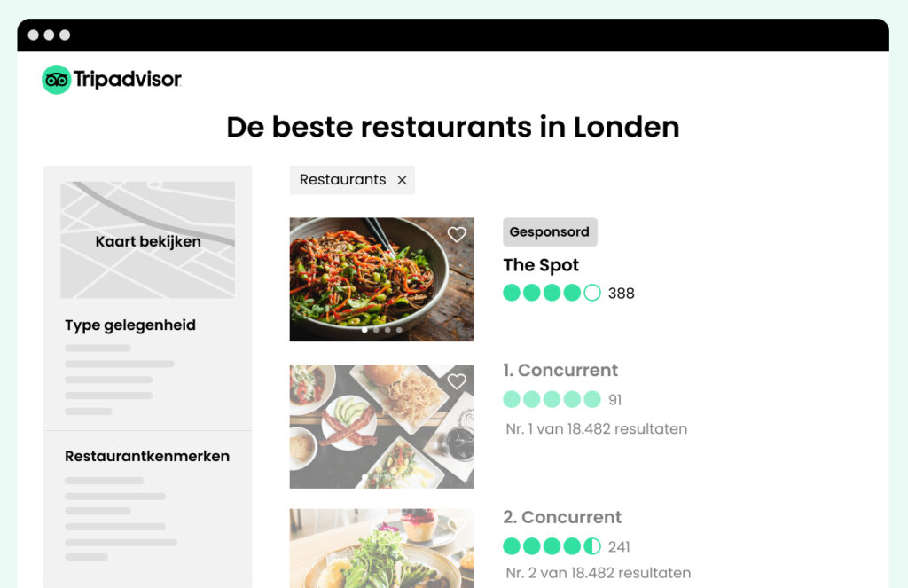The height and width of the screenshot is (588, 908).
Task: Click the Gesponsord badge
Action: pos(550,231)
